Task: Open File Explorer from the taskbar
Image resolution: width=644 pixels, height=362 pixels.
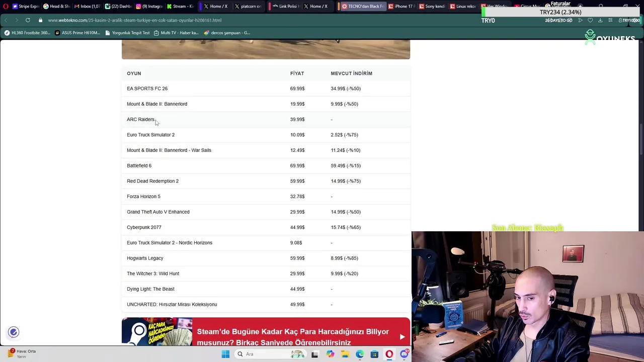Action: 345,354
